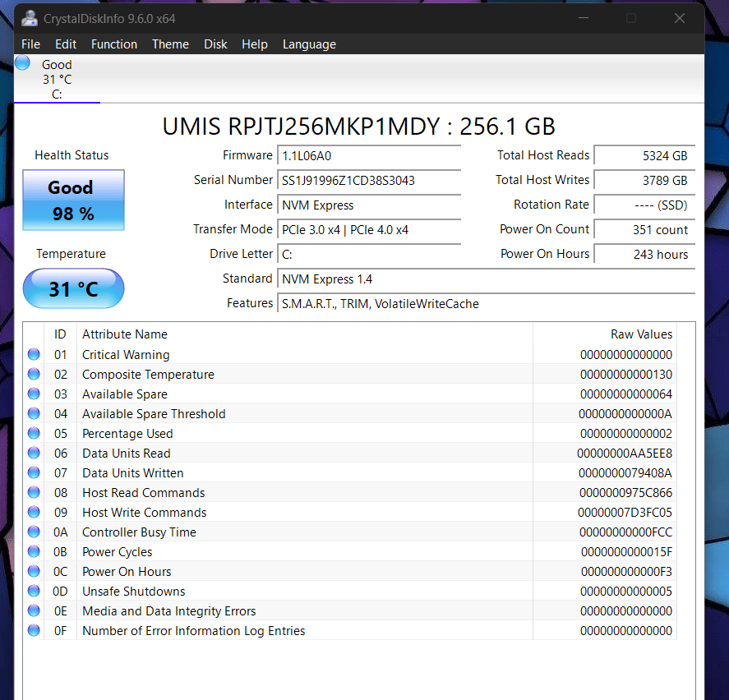Click status orb for Host Read Commands row
The height and width of the screenshot is (700, 729).
[x=34, y=492]
